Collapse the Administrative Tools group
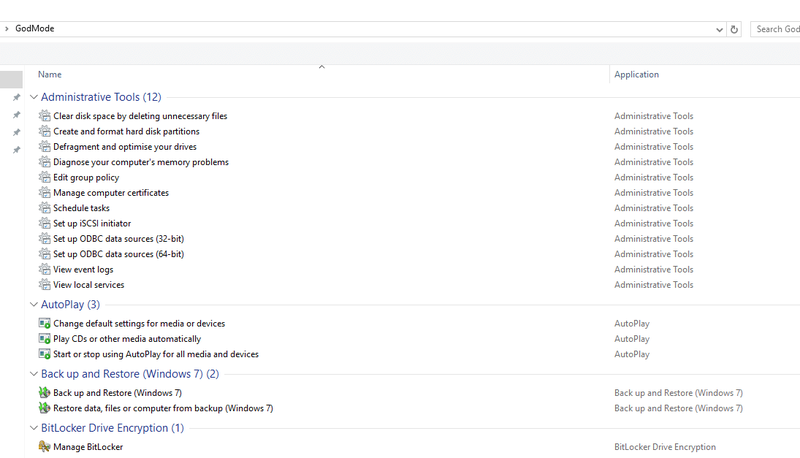This screenshot has height=458, width=800. pyautogui.click(x=34, y=97)
